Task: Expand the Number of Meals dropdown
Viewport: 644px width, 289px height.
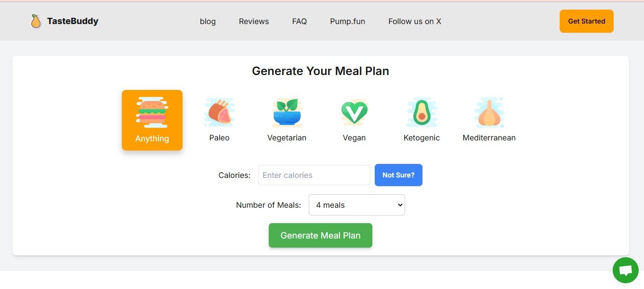Action: click(x=356, y=205)
